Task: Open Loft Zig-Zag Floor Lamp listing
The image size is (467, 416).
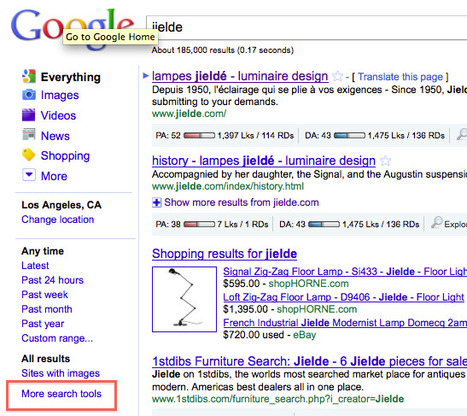Action: pos(343,297)
